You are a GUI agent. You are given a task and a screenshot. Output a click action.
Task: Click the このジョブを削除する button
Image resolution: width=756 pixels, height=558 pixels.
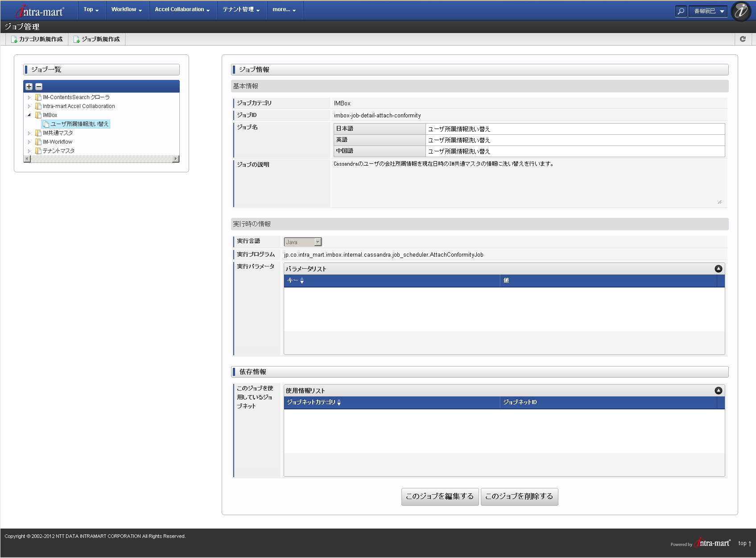pyautogui.click(x=519, y=496)
